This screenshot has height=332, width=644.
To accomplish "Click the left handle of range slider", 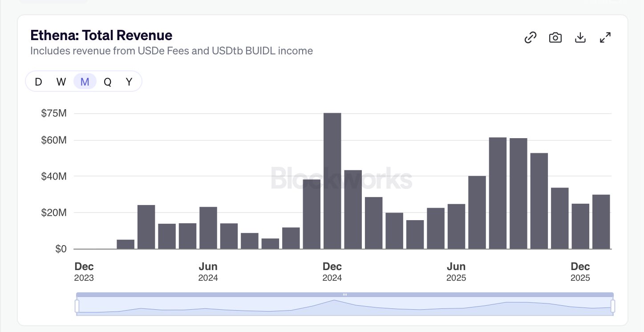I will click(77, 306).
